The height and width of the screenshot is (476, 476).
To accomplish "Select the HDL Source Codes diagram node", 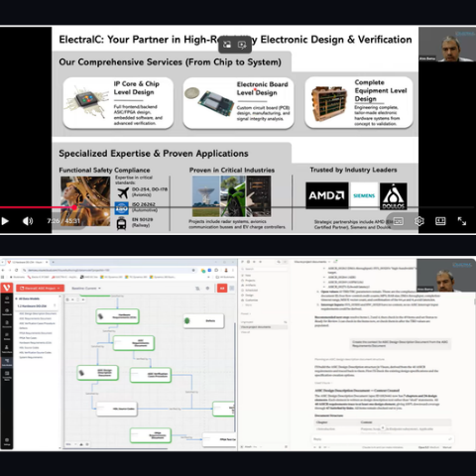I will 117,409.
